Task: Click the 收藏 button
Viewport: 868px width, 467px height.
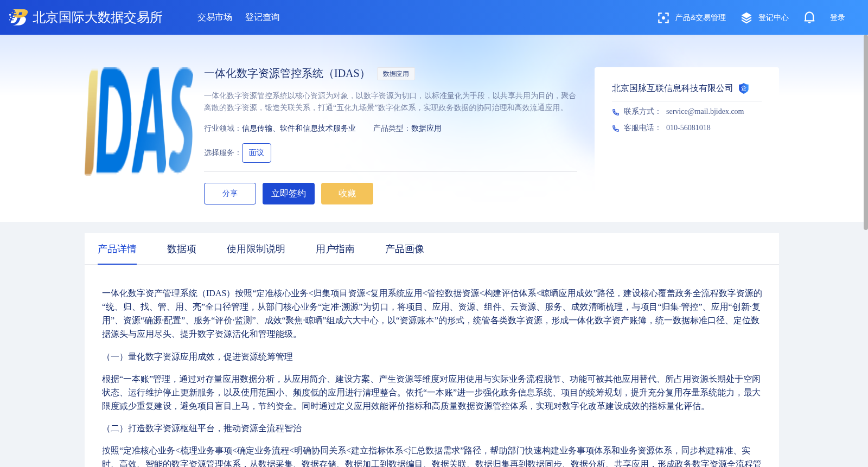Action: (x=347, y=194)
